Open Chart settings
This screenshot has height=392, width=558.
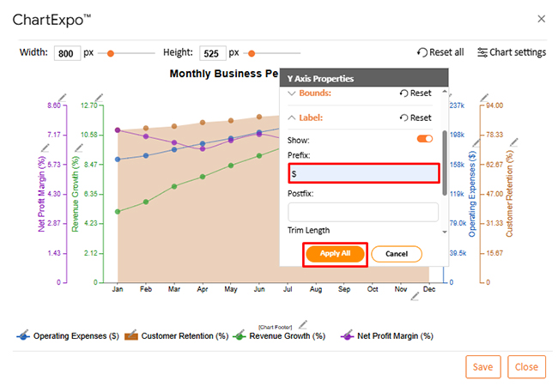click(512, 52)
